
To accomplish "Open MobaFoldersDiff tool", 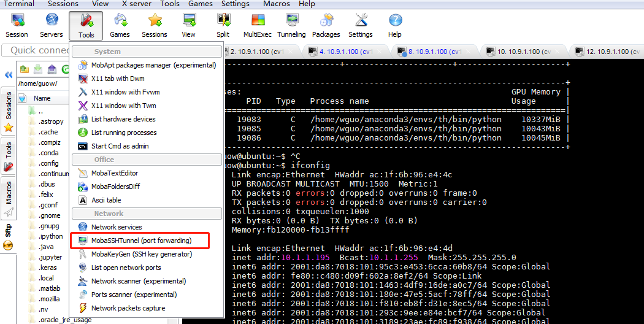I will pyautogui.click(x=147, y=187).
